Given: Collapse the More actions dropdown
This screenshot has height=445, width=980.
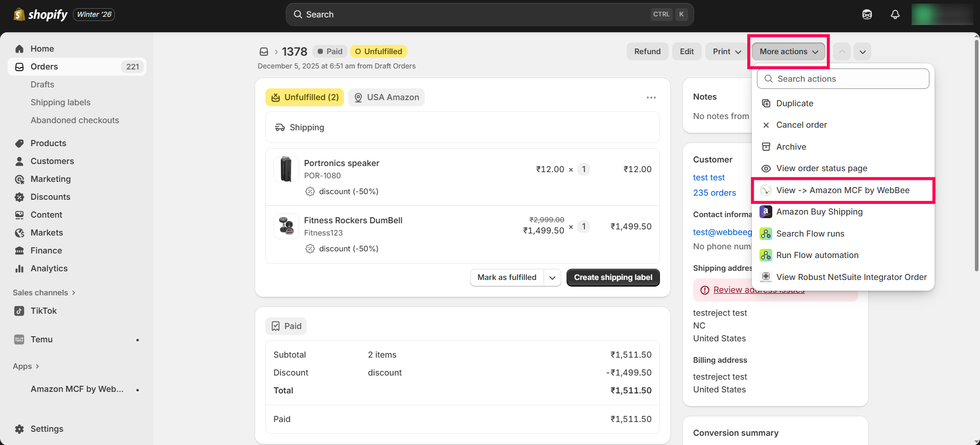Looking at the screenshot, I should (788, 52).
